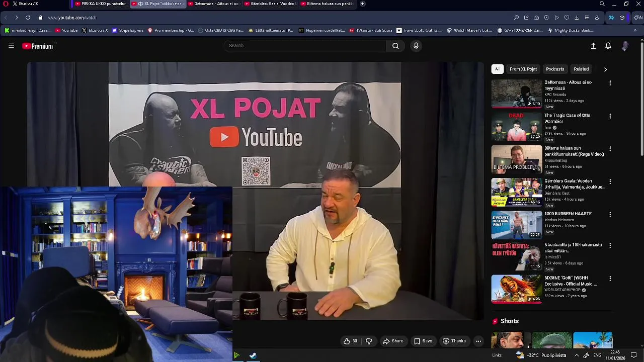The height and width of the screenshot is (362, 644).
Task: Start voice search with microphone icon
Action: 416,46
